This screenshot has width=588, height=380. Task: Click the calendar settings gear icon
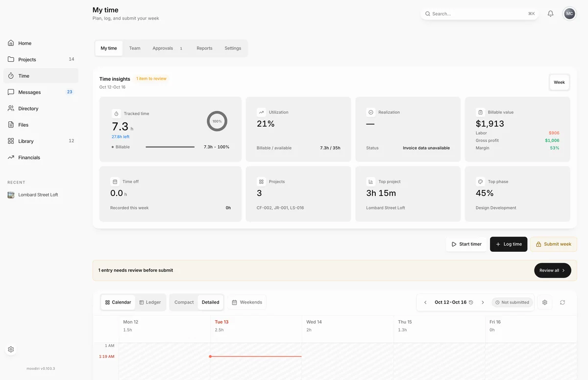point(544,303)
